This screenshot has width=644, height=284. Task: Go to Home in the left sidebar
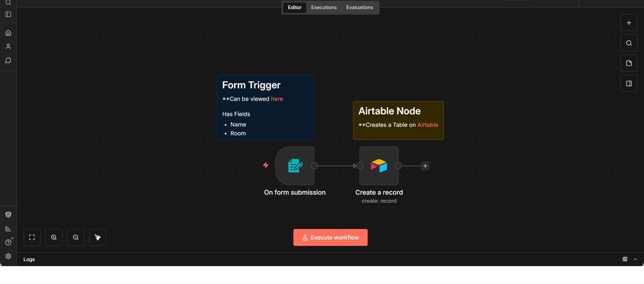(8, 33)
